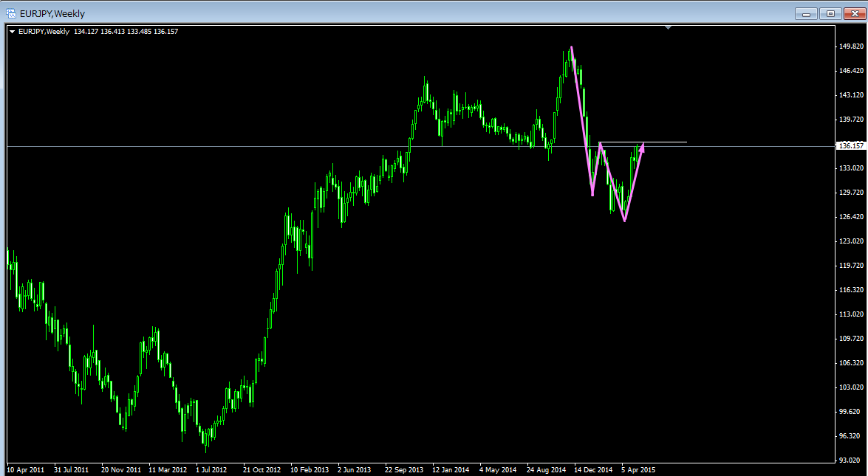Click the 1 Jul 2012 date label
Image resolution: width=868 pixels, height=476 pixels.
(x=212, y=469)
